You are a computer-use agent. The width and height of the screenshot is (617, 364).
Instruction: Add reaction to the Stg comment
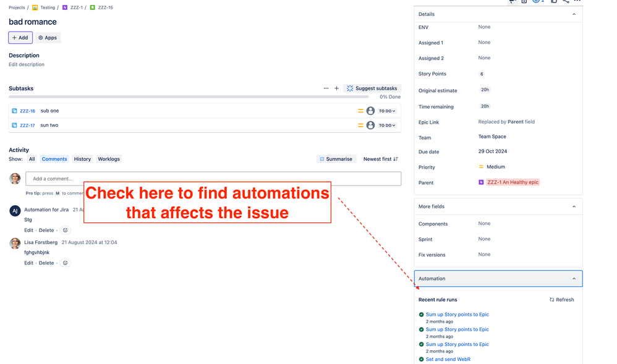click(x=66, y=231)
